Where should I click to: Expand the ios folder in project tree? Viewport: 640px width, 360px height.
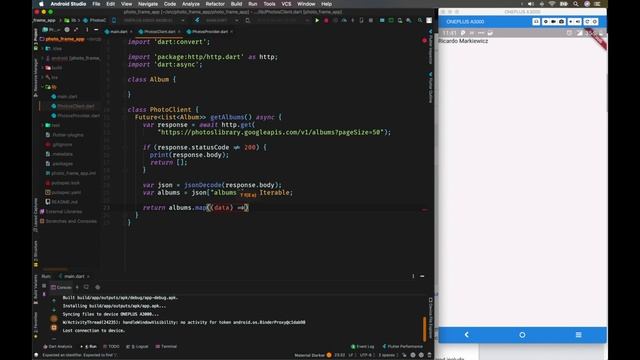[43, 77]
